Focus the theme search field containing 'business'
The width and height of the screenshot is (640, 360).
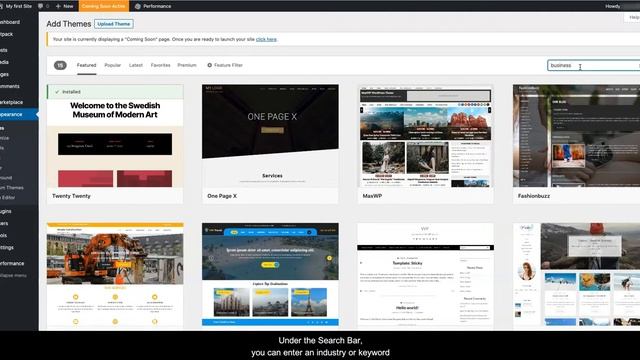click(x=593, y=65)
